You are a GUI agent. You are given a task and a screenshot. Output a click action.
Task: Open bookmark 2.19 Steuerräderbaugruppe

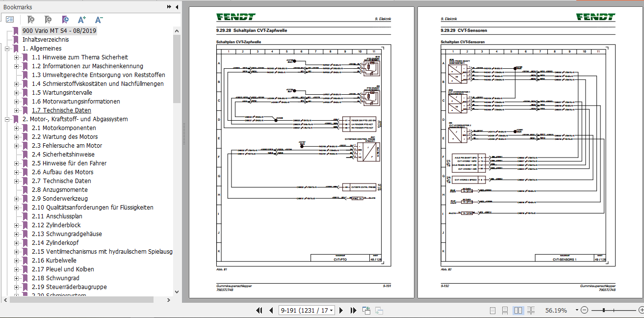(x=69, y=287)
